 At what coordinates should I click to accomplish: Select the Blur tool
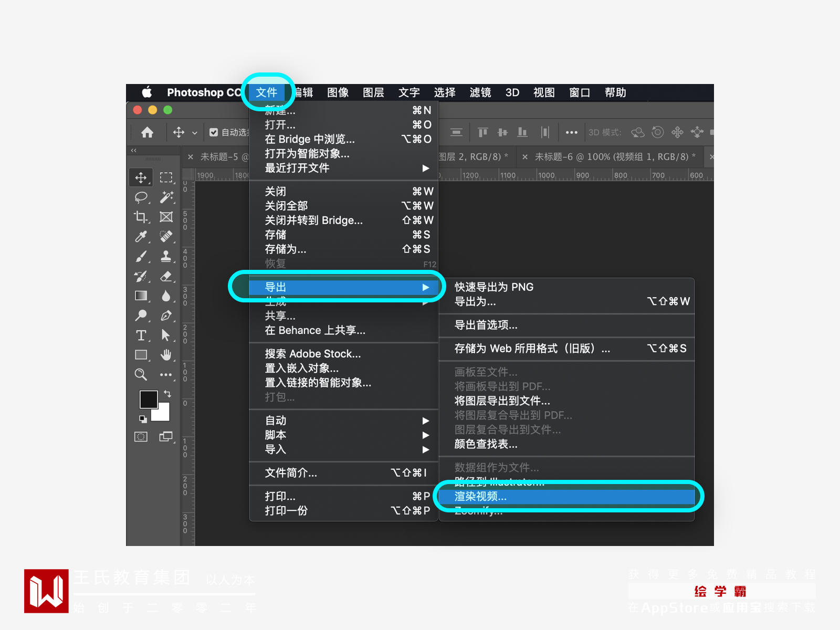click(166, 296)
